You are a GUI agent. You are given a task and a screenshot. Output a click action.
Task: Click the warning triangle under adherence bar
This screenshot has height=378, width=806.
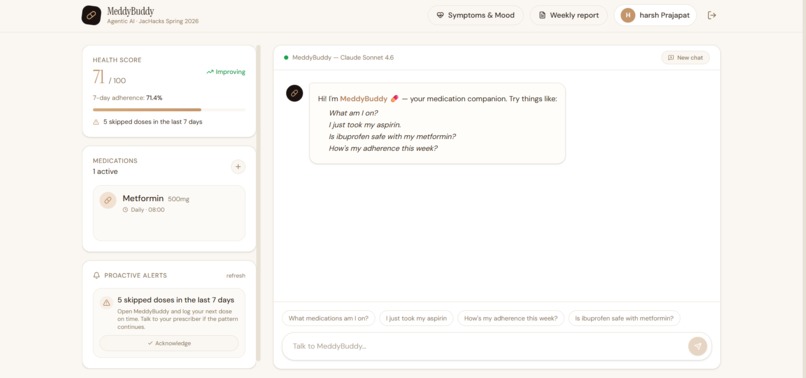[96, 122]
